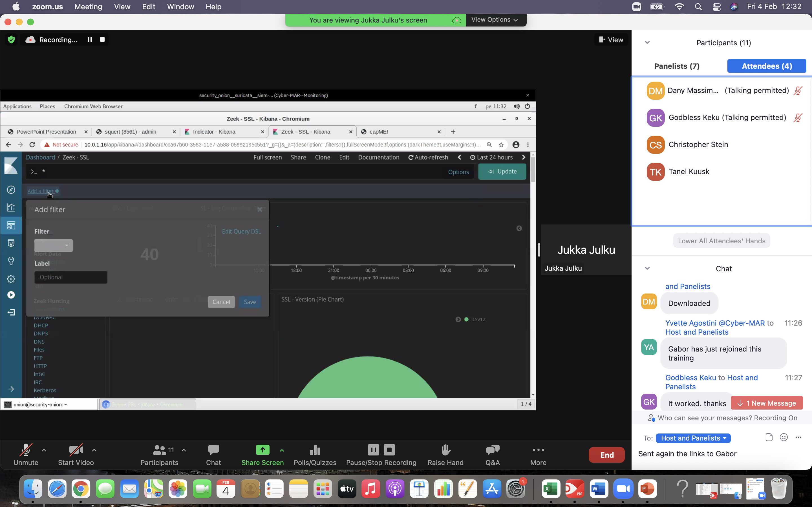Click the Unmute microphone icon
Screen dimensions: 812x507
tap(25, 450)
